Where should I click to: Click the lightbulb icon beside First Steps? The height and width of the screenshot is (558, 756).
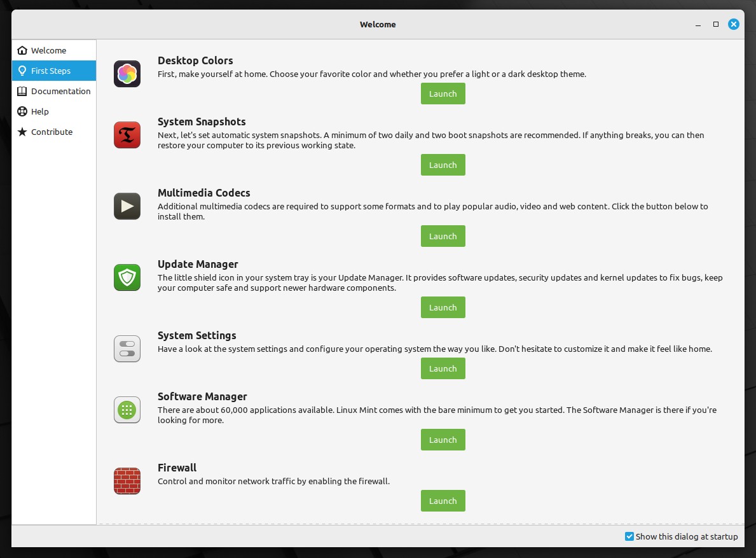[x=22, y=71]
